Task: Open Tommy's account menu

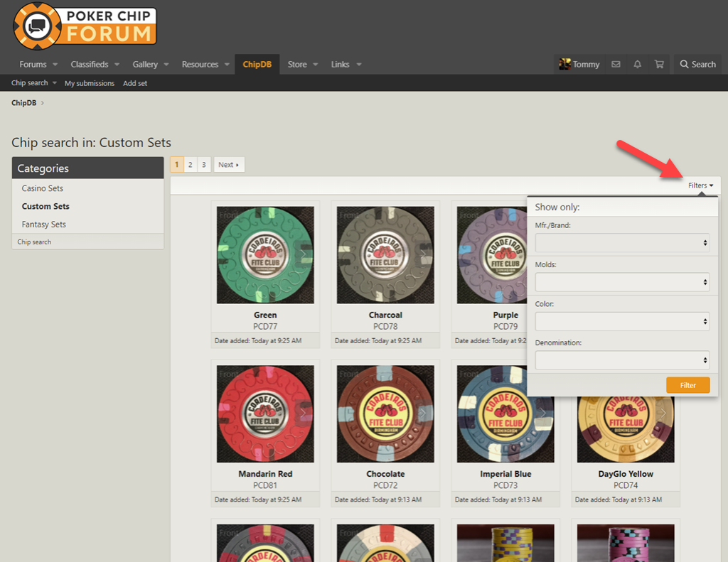Action: pyautogui.click(x=579, y=64)
